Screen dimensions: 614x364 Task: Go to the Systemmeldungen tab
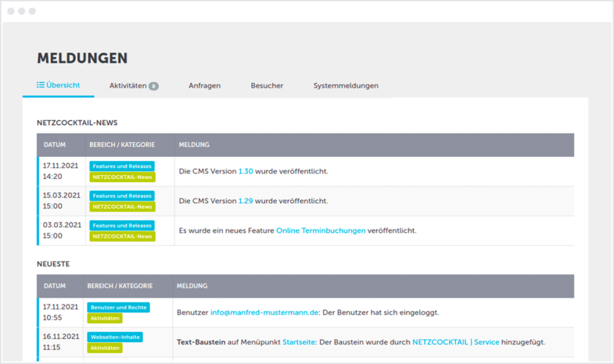tap(346, 85)
